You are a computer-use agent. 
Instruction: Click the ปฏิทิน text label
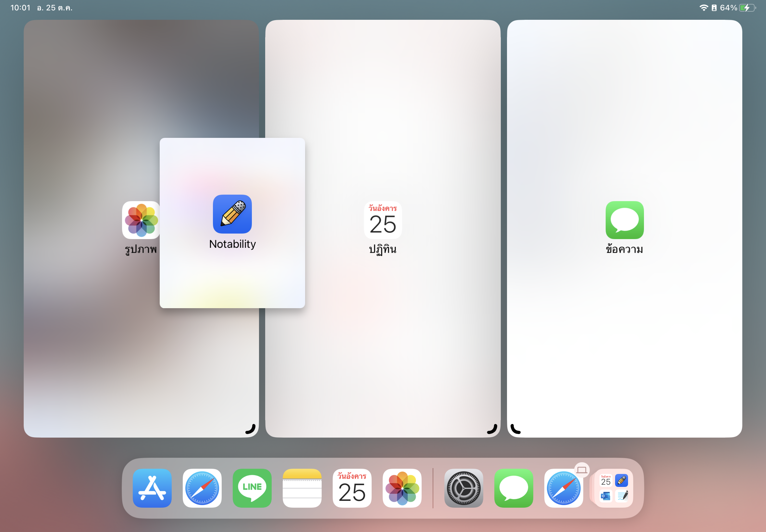click(x=383, y=249)
